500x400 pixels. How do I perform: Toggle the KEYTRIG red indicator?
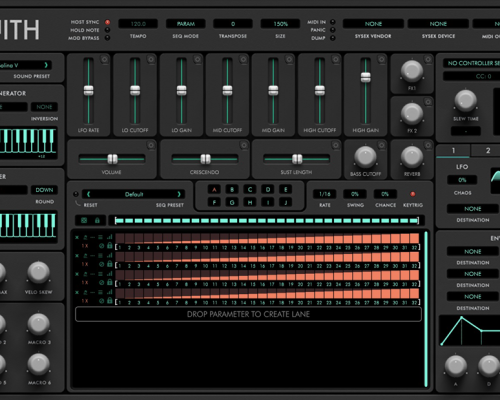pyautogui.click(x=412, y=194)
